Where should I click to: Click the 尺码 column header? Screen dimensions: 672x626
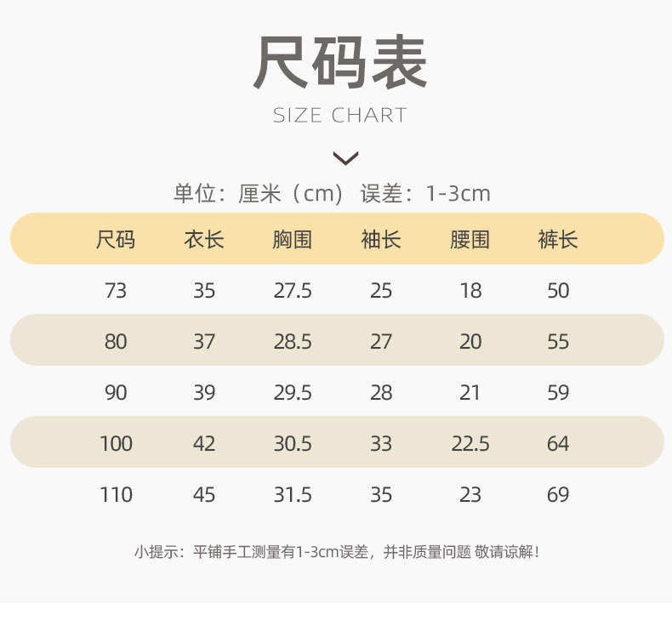tap(116, 240)
